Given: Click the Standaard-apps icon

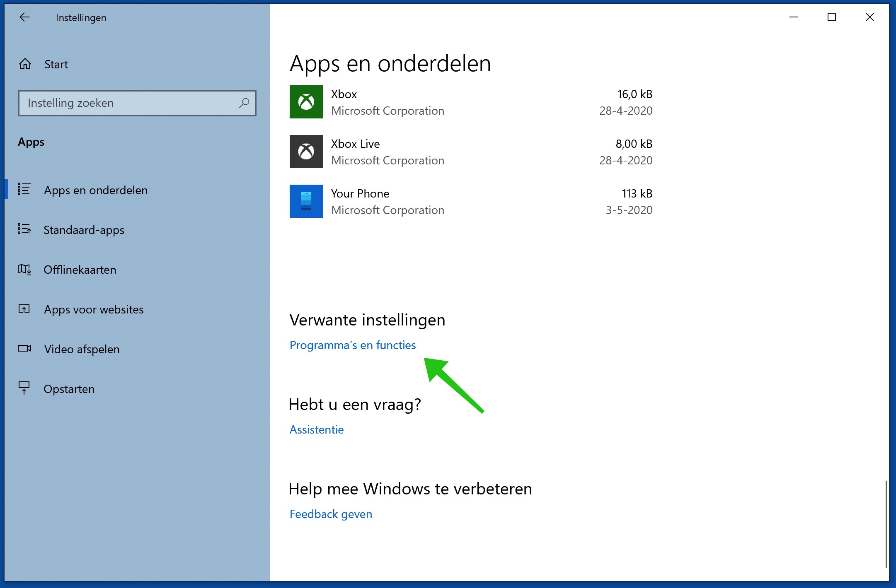Looking at the screenshot, I should point(24,229).
